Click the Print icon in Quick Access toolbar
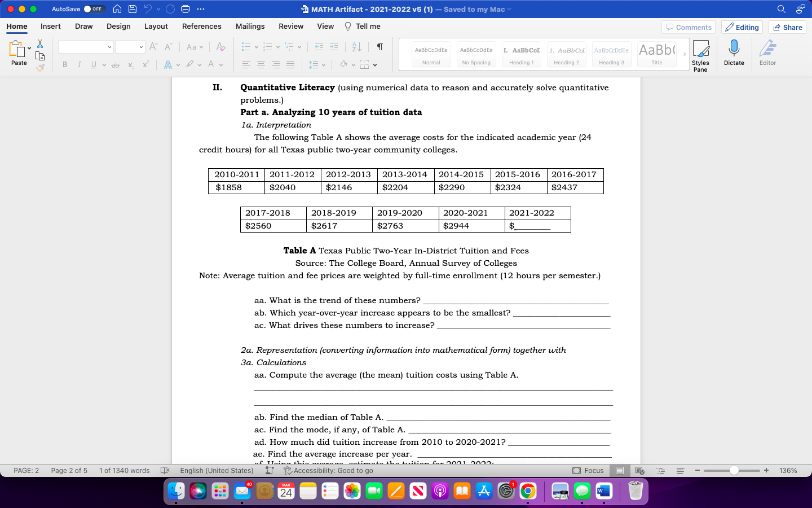This screenshot has height=508, width=812. click(x=185, y=8)
